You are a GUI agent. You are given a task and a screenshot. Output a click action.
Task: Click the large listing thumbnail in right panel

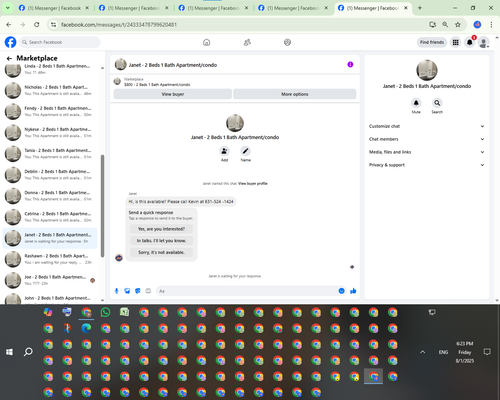point(427,70)
